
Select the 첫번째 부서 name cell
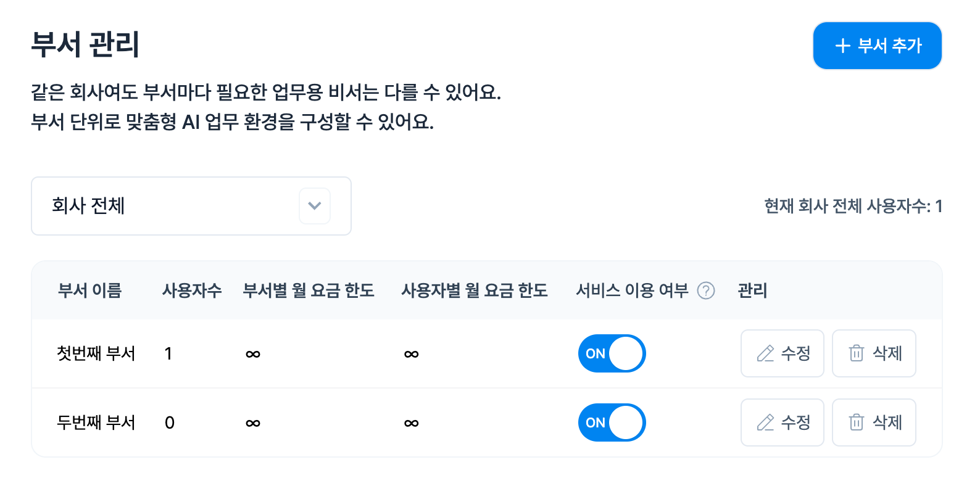tap(96, 353)
